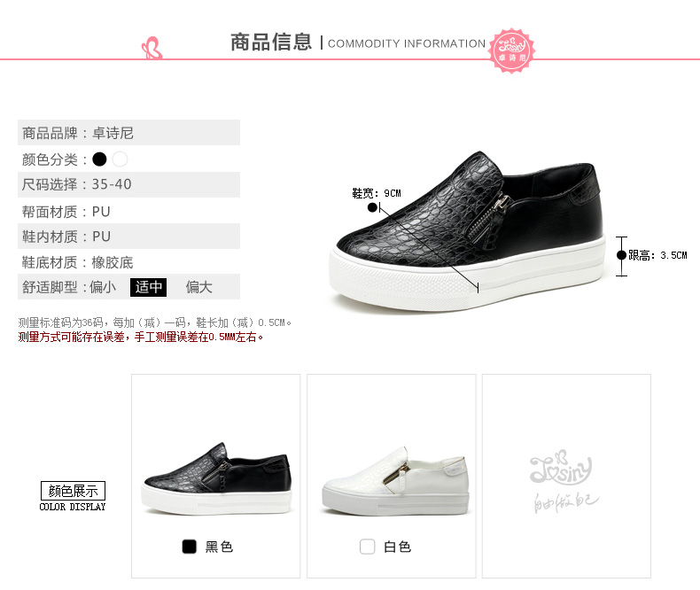
Task: Click the black dot beside 鞋宽 9CM
Action: pyautogui.click(x=372, y=207)
